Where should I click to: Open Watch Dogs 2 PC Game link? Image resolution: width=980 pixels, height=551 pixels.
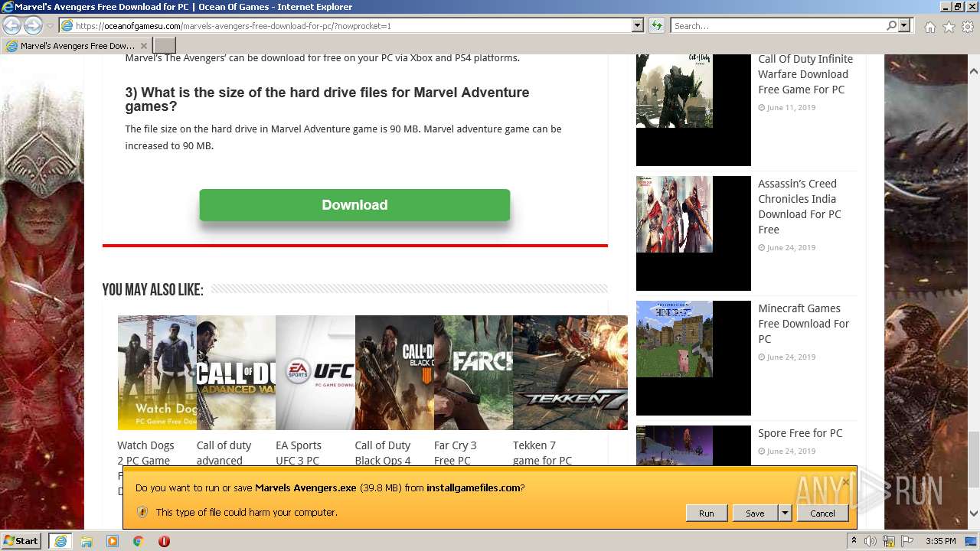tap(145, 453)
